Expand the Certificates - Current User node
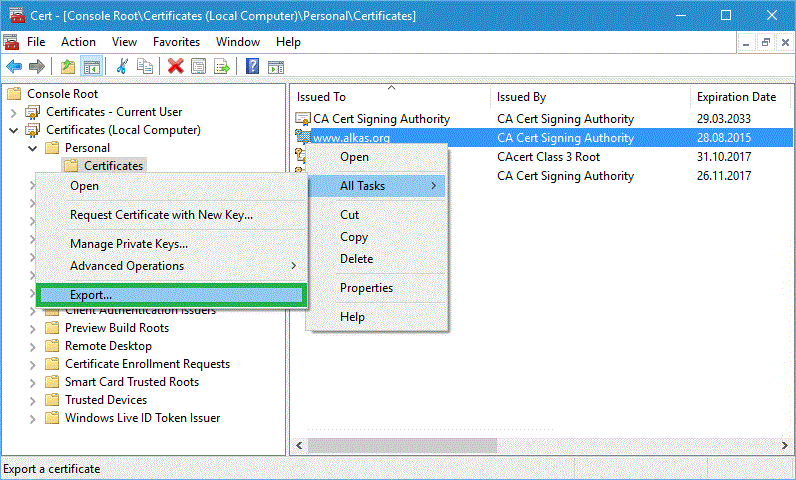The width and height of the screenshot is (796, 480). pos(14,112)
